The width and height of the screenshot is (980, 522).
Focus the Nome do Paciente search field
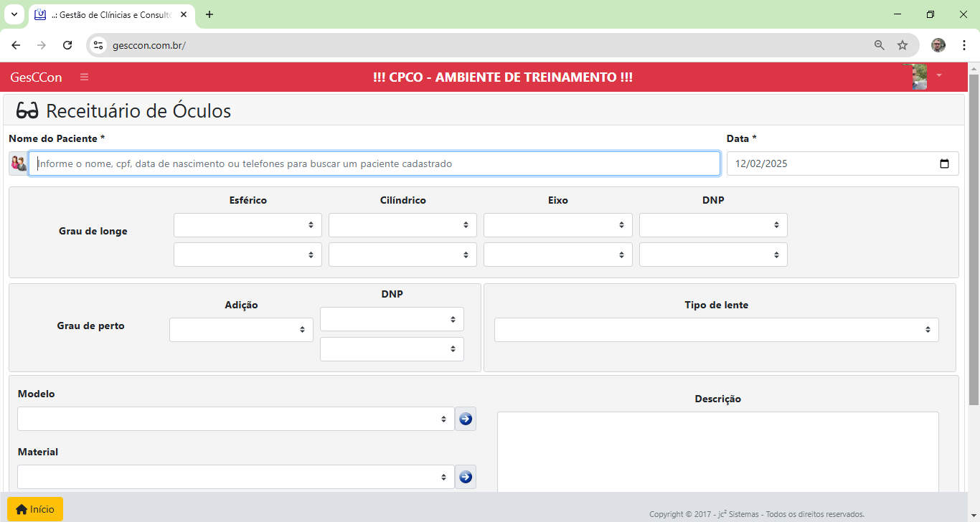(x=374, y=163)
